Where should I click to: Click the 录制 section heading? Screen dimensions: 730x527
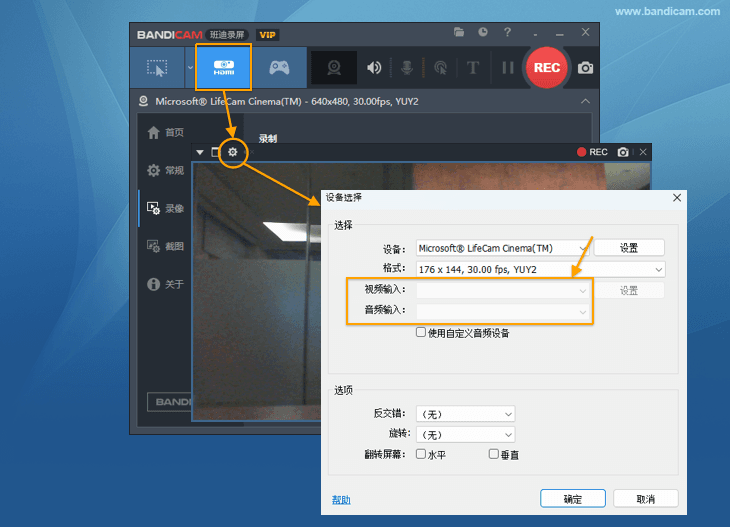(268, 138)
